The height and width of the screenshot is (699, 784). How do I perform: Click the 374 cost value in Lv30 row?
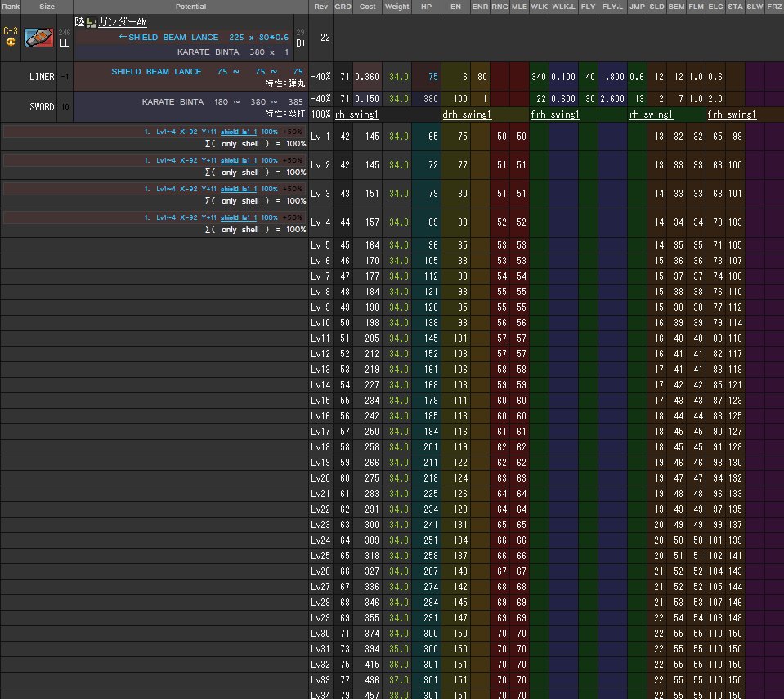tap(372, 634)
